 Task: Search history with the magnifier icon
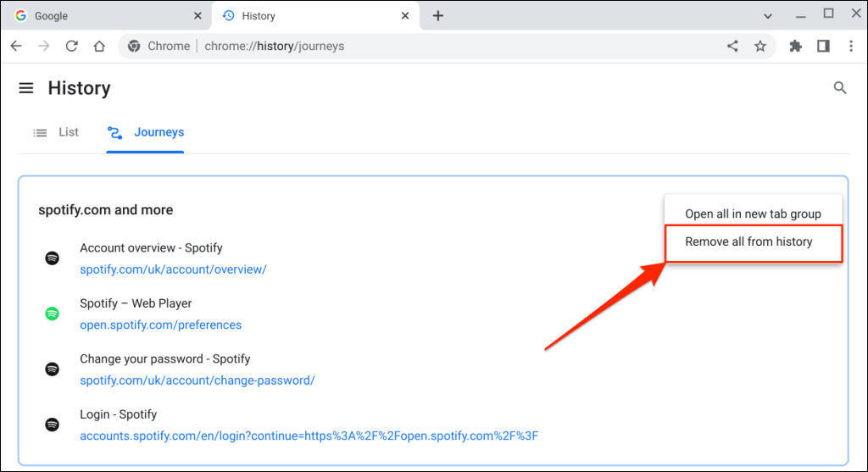click(840, 87)
